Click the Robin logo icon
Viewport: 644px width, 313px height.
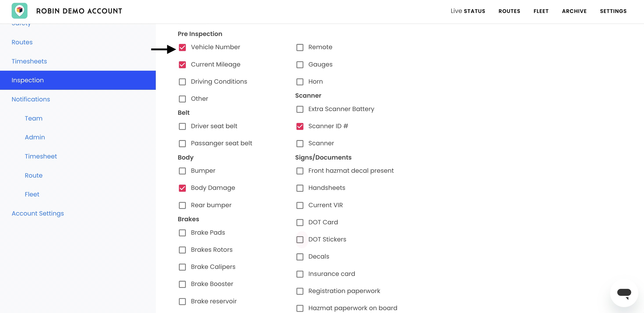coord(20,11)
